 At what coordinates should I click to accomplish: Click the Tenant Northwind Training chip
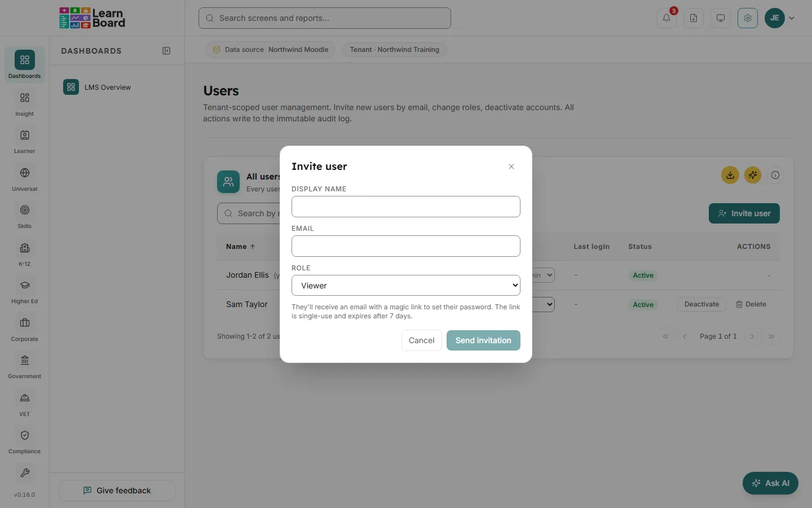click(x=394, y=50)
